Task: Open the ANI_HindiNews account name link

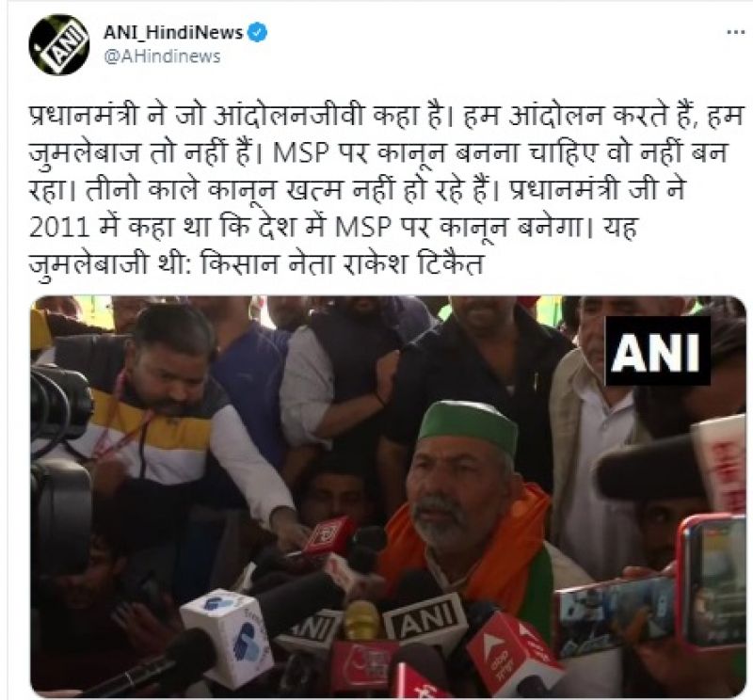Action: click(173, 32)
